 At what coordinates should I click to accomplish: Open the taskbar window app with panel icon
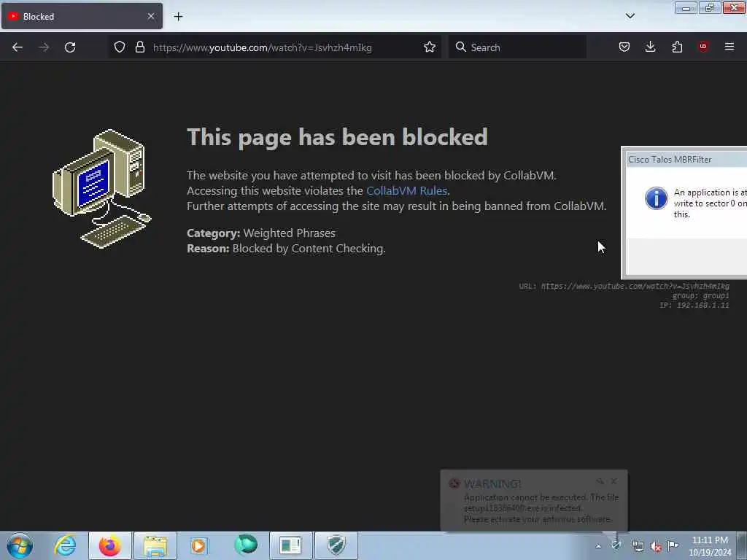pos(290,545)
